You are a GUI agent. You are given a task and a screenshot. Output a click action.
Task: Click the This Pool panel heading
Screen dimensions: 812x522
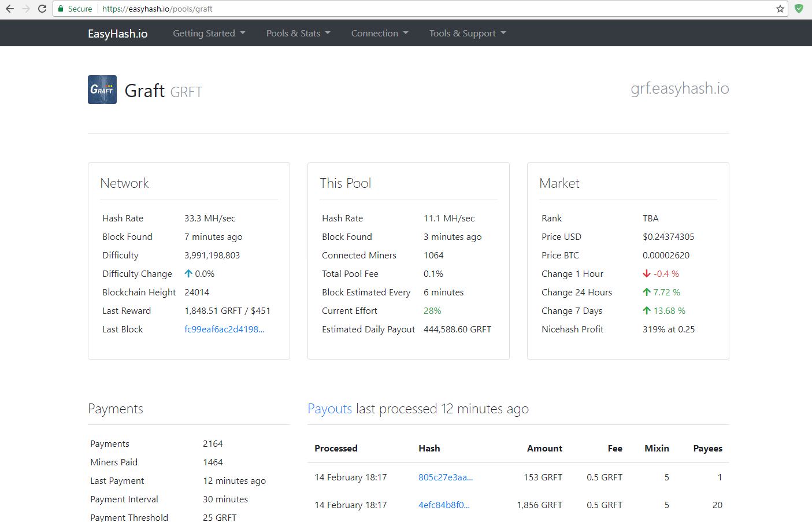click(346, 183)
